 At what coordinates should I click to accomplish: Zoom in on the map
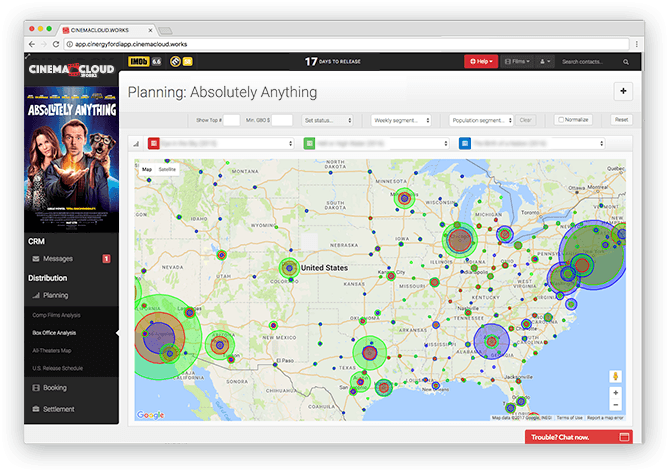pos(615,393)
